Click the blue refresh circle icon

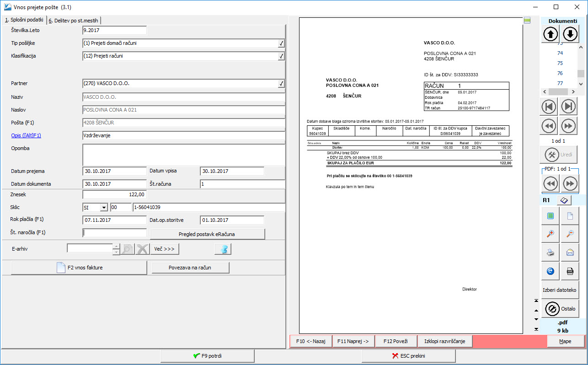551,271
